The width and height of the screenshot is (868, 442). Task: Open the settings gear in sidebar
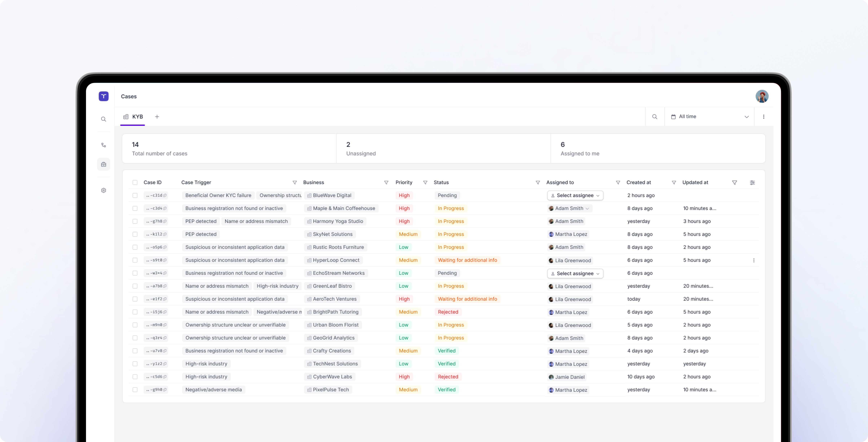point(103,190)
